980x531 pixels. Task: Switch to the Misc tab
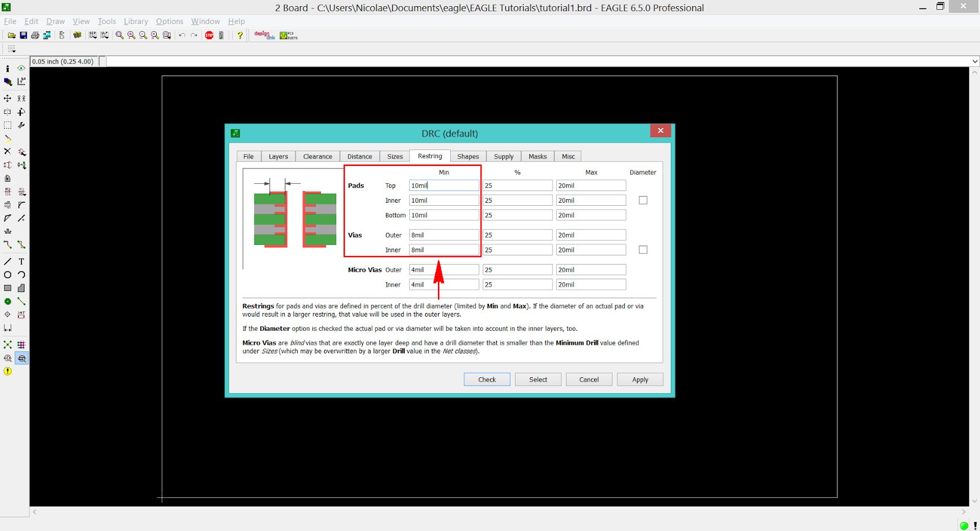(568, 156)
